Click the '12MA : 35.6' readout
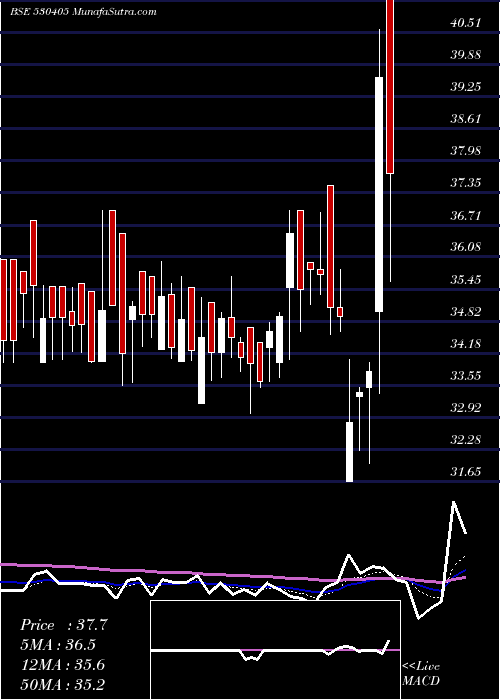 [63, 665]
